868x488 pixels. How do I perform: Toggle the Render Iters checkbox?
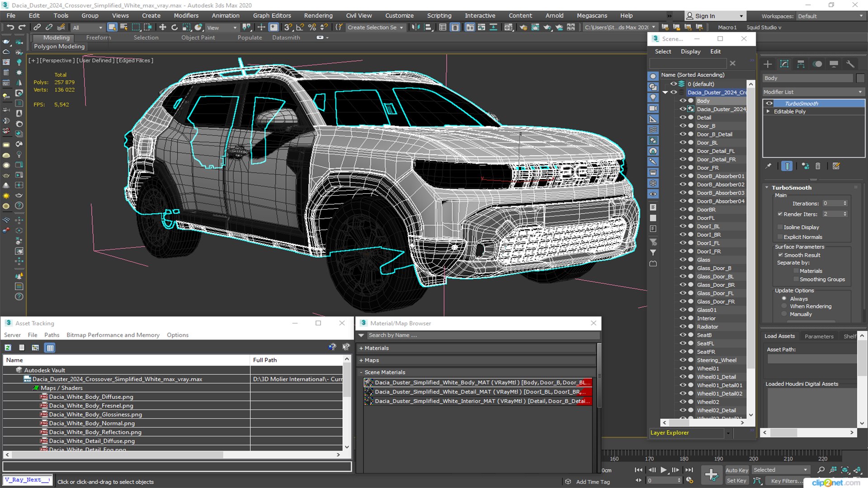coord(780,214)
